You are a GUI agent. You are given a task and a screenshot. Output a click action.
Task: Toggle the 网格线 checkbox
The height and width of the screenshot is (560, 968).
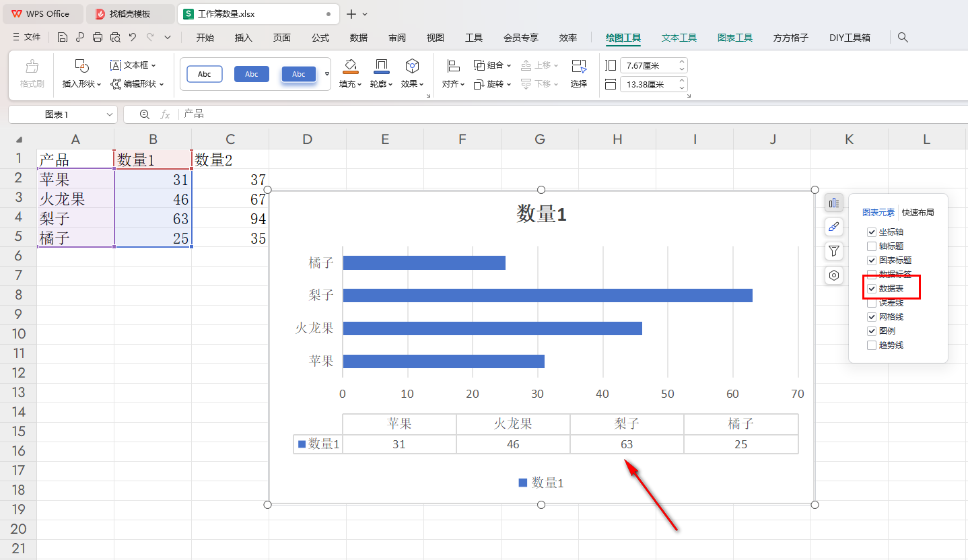point(872,317)
